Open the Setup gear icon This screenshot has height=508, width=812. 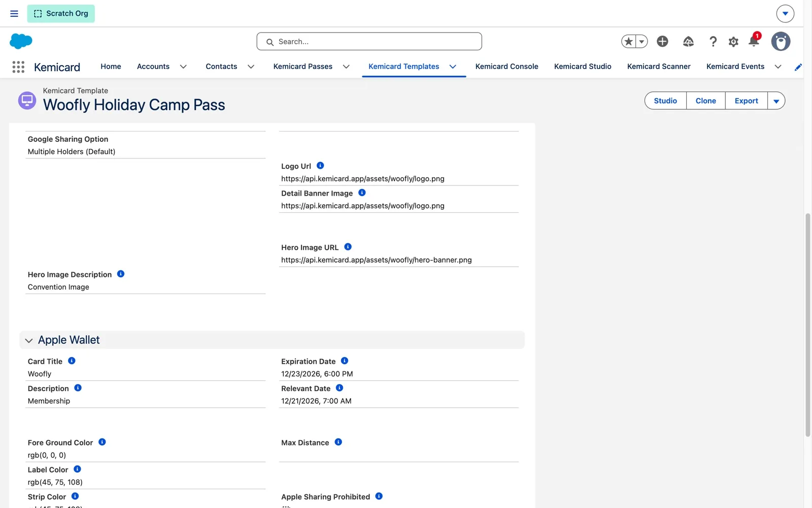[x=733, y=42]
